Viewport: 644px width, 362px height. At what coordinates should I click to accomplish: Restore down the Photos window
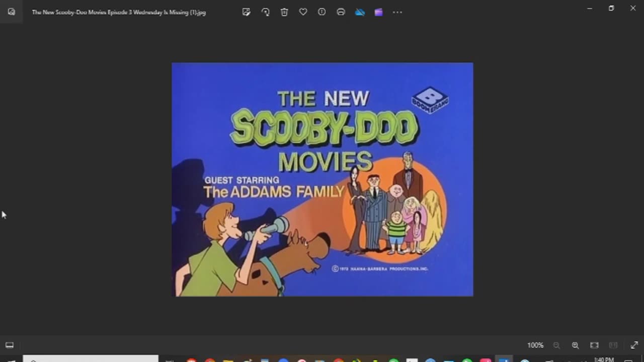point(611,9)
